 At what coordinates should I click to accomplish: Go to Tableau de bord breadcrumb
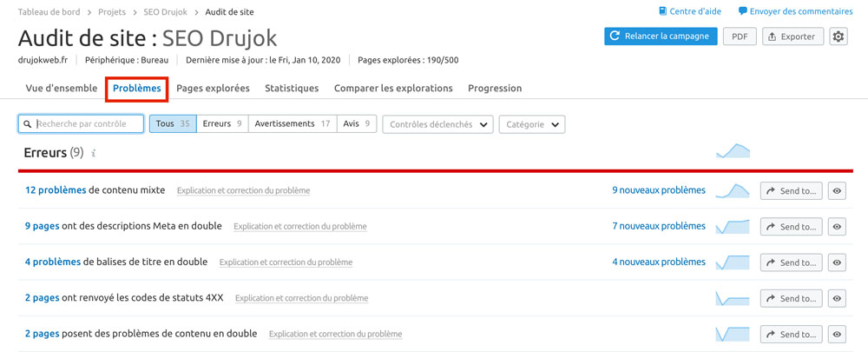(49, 11)
